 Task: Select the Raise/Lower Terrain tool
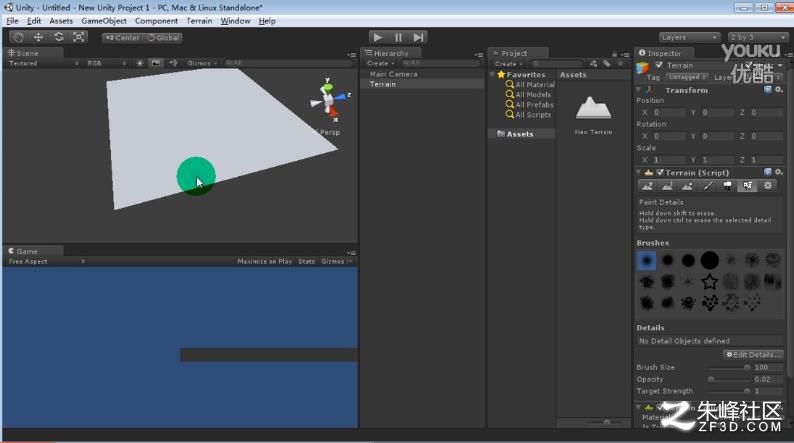(647, 186)
